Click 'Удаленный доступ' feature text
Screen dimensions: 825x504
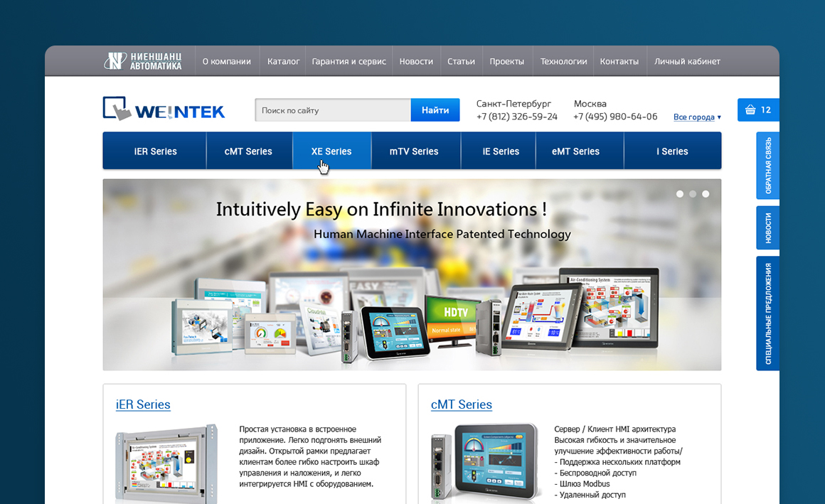(590, 495)
